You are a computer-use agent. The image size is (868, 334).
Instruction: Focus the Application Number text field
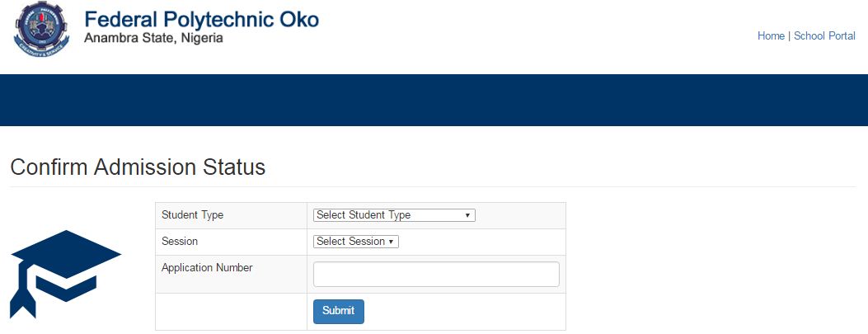pos(436,274)
